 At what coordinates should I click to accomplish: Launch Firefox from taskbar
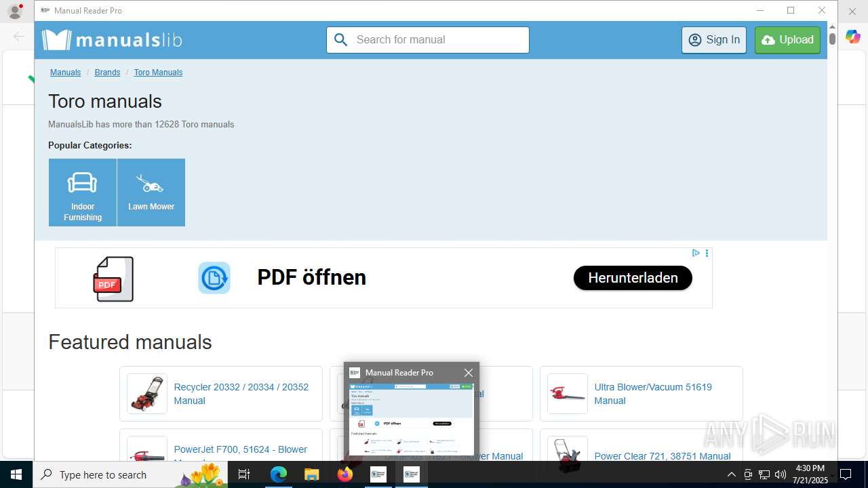coord(344,474)
